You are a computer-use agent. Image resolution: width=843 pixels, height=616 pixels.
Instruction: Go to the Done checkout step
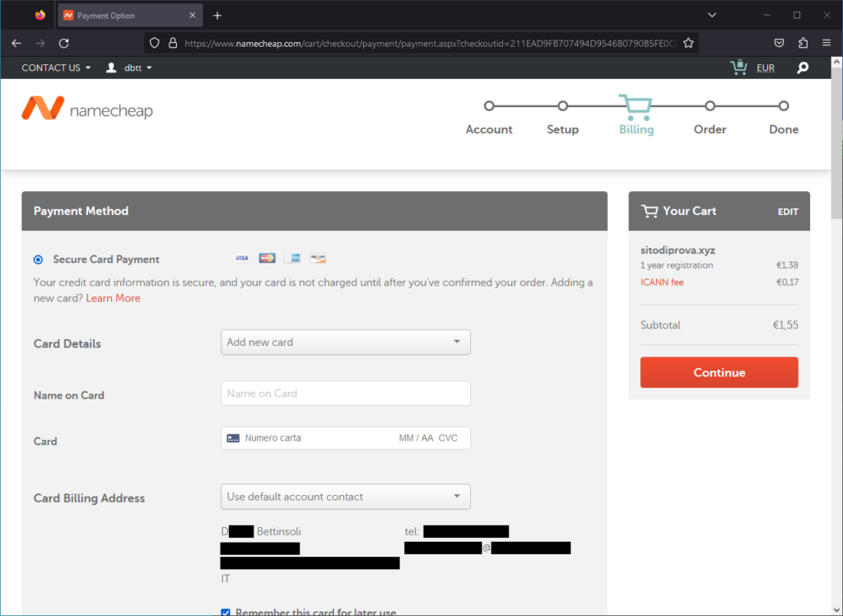784,119
